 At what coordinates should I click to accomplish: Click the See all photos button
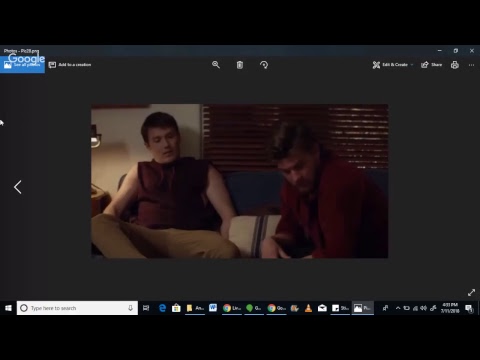tap(22, 65)
